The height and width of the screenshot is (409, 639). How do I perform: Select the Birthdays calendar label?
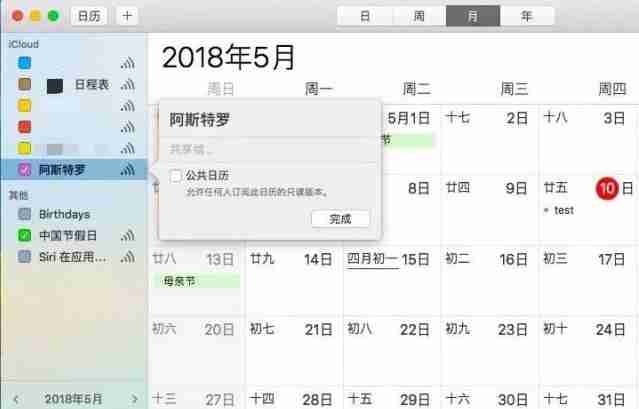[64, 214]
